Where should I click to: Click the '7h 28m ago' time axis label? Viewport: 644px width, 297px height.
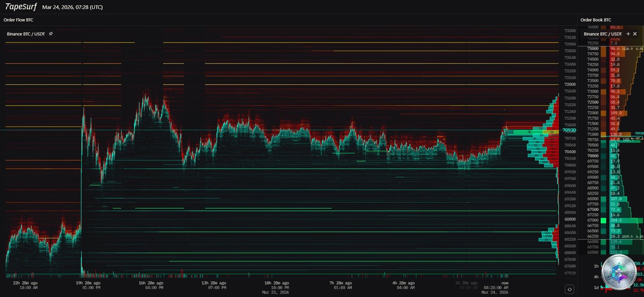(341, 283)
